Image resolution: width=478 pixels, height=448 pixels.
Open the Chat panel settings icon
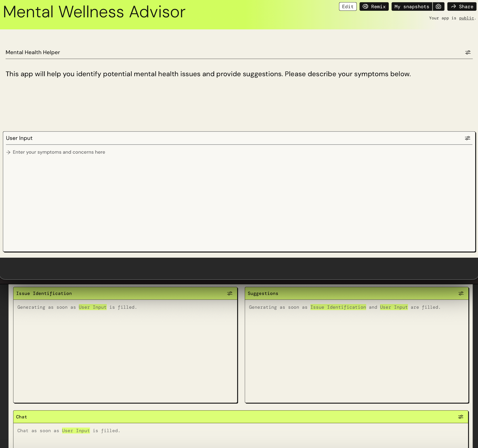(461, 417)
